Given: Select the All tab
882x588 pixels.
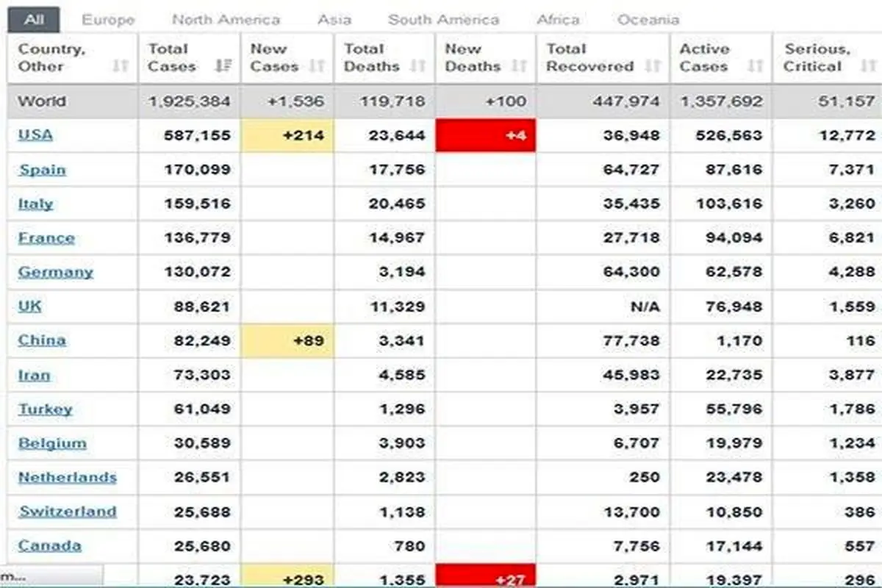Looking at the screenshot, I should pyautogui.click(x=33, y=20).
